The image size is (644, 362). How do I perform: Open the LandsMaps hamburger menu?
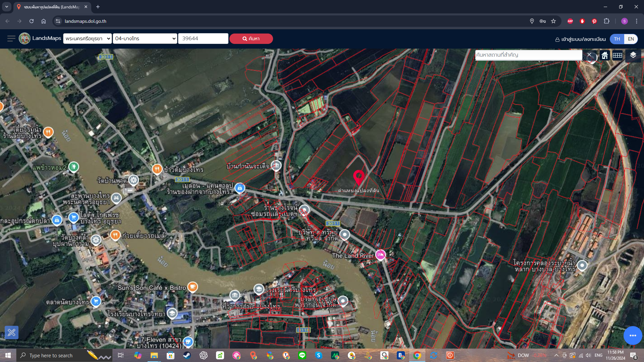point(11,39)
